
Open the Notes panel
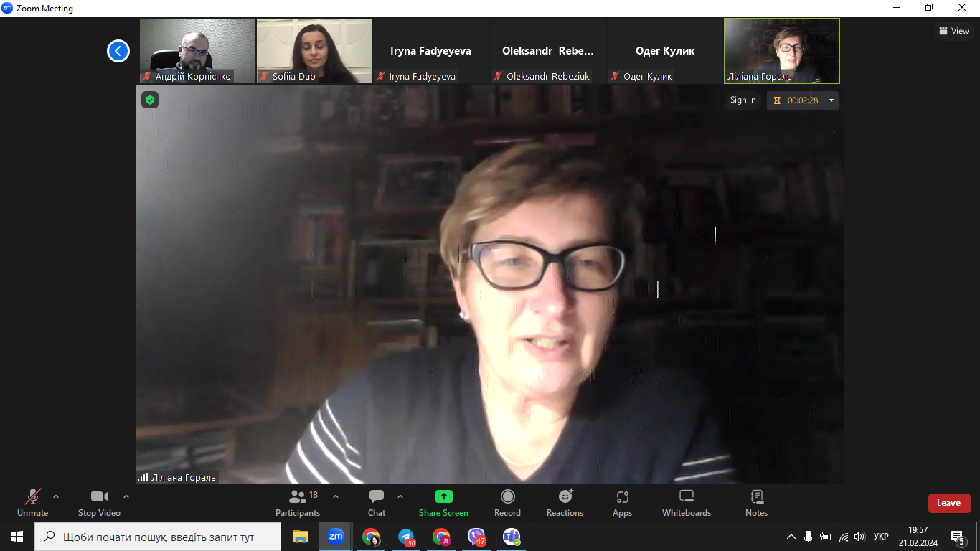tap(756, 502)
